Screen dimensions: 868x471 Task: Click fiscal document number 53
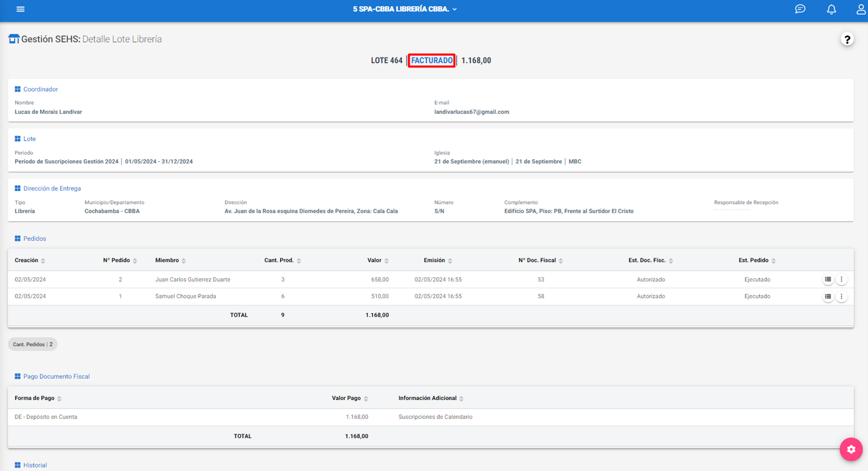(541, 279)
